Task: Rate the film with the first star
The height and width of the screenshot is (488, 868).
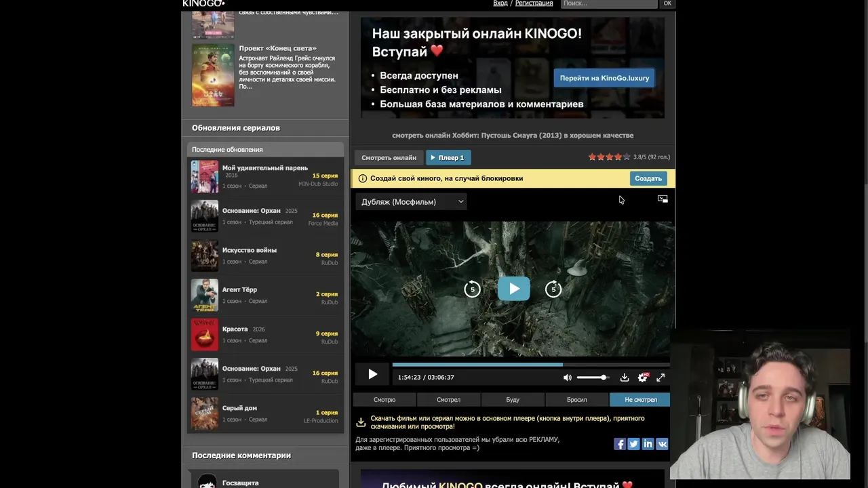Action: click(x=592, y=157)
